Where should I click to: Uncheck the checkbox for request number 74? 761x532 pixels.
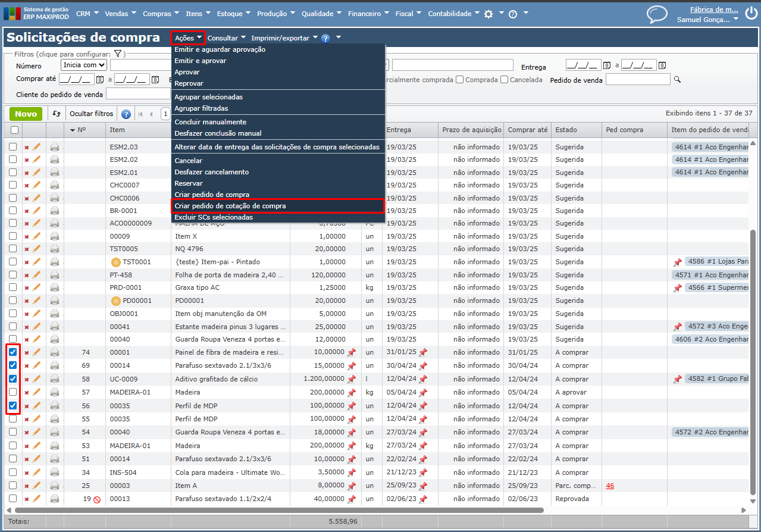point(13,352)
